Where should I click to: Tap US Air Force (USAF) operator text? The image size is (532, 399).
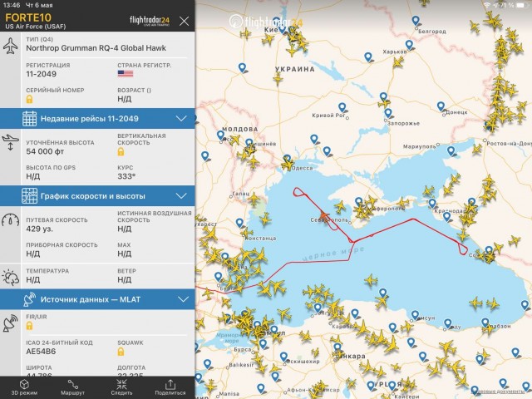(x=35, y=27)
